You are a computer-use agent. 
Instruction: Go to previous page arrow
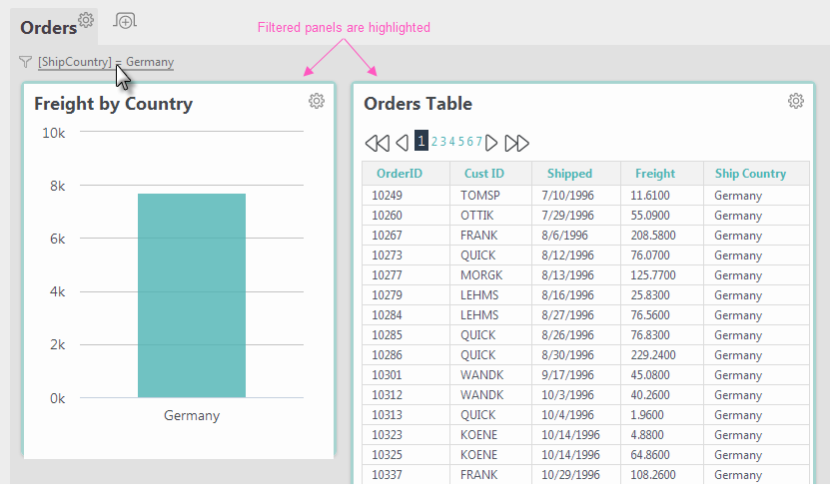point(403,143)
